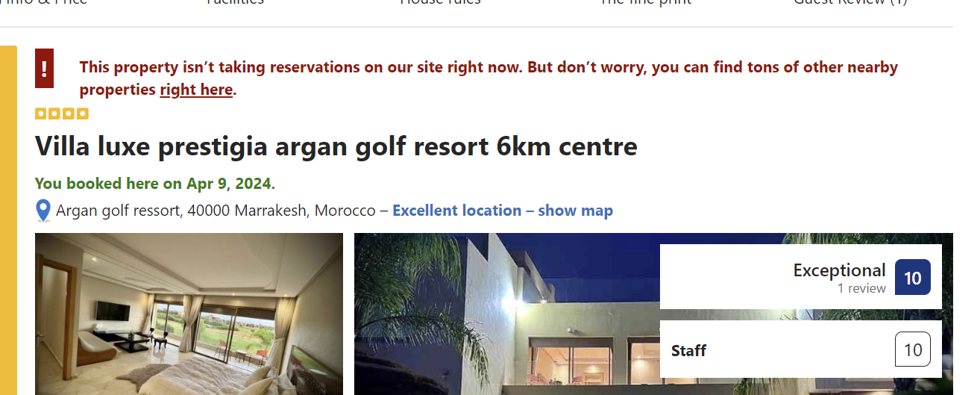
Task: Go to The fine print tab
Action: tap(646, 2)
